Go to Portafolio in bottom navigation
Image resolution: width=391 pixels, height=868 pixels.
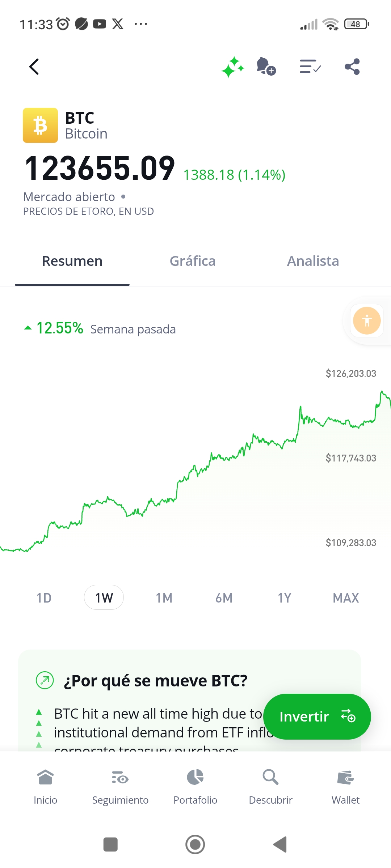[x=195, y=786]
